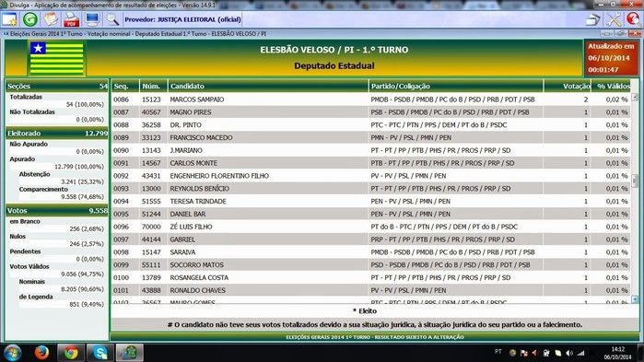Click Nulos value 246 (2,57%)
The image size is (644, 362).
(87, 243)
